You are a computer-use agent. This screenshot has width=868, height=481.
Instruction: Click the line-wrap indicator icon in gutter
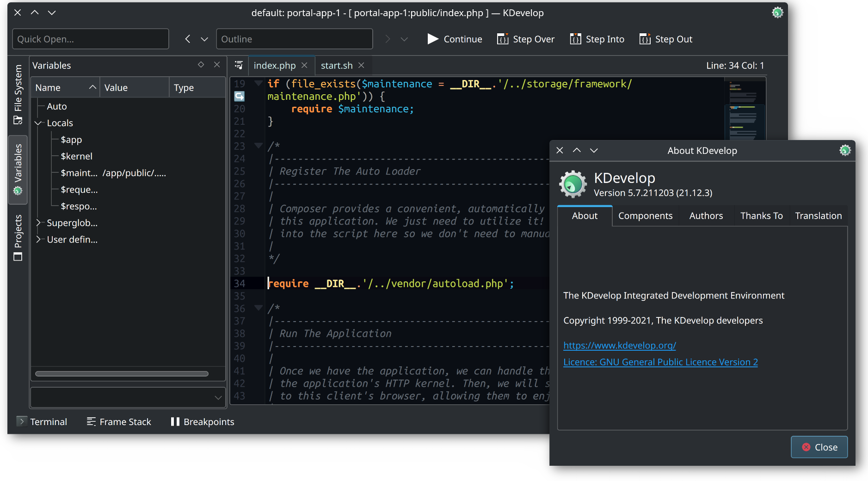pos(239,96)
